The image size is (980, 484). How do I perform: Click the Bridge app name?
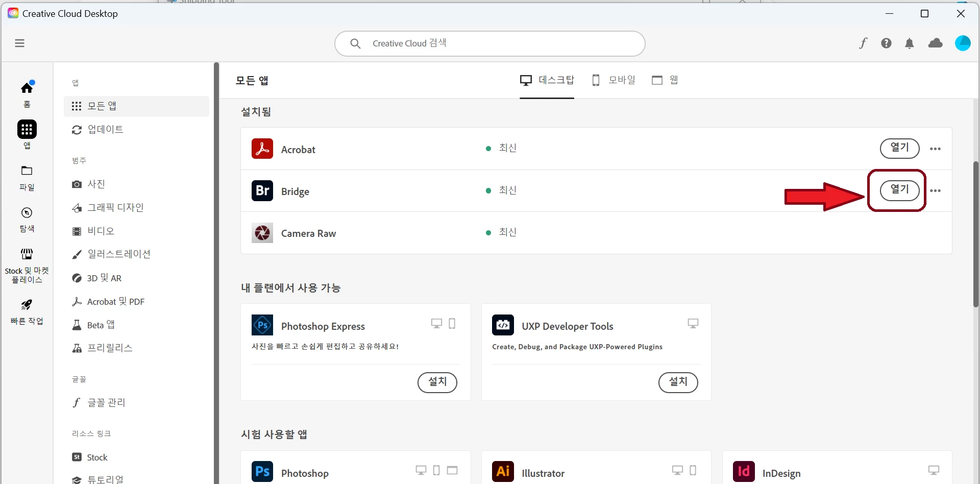tap(295, 191)
